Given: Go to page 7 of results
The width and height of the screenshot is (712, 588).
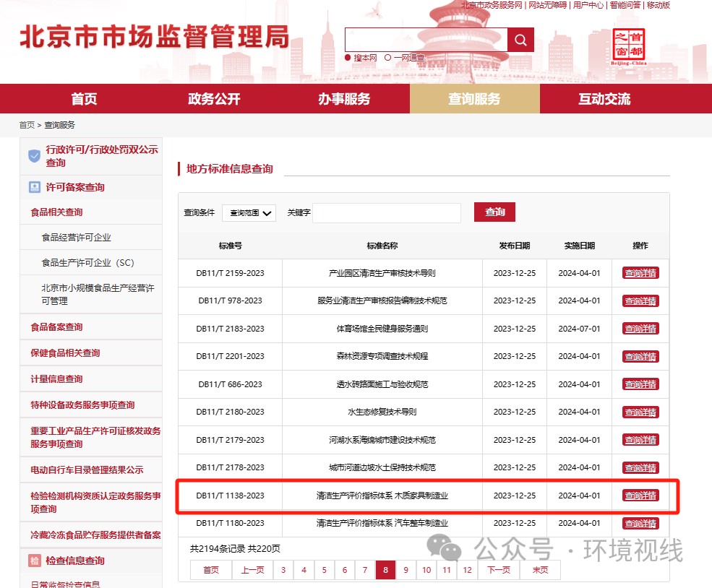Looking at the screenshot, I should pos(365,570).
